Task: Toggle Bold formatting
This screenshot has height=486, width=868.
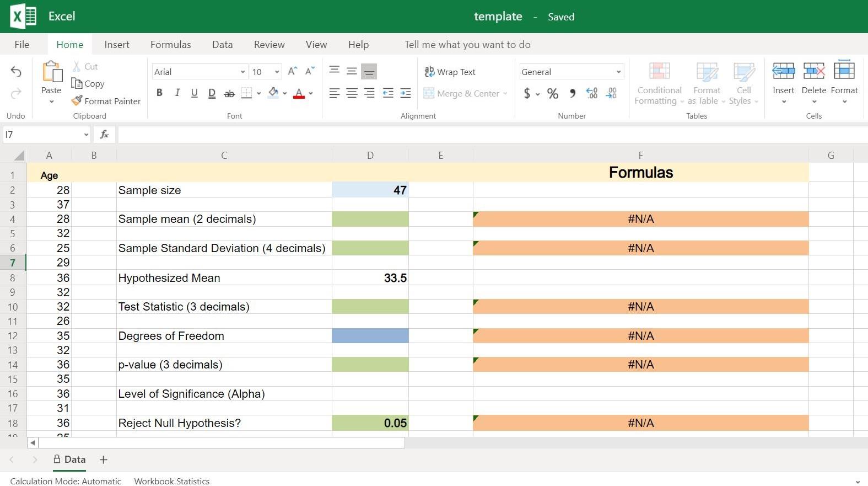Action: tap(159, 93)
